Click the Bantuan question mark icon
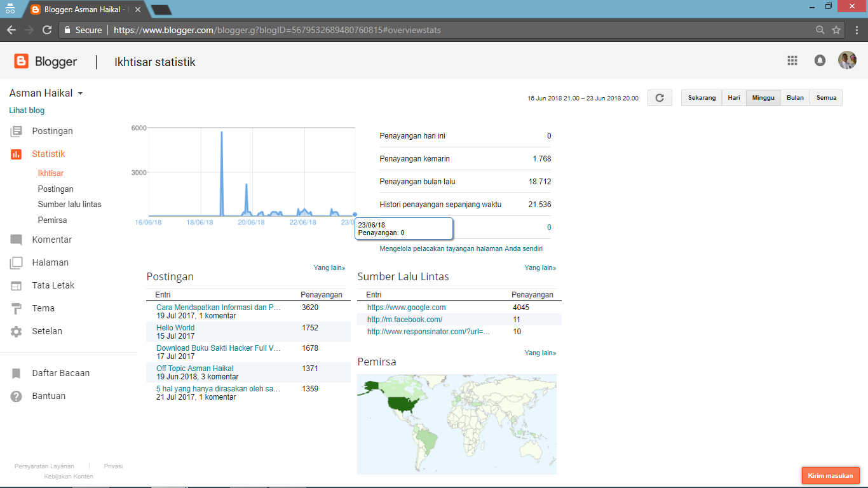Screen dimensions: 868x488 point(16,396)
